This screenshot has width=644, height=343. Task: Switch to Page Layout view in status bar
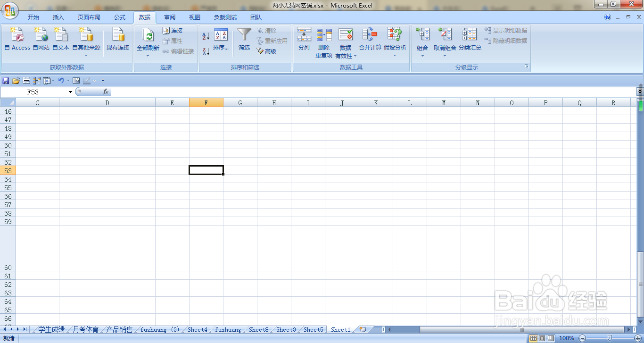(x=542, y=338)
